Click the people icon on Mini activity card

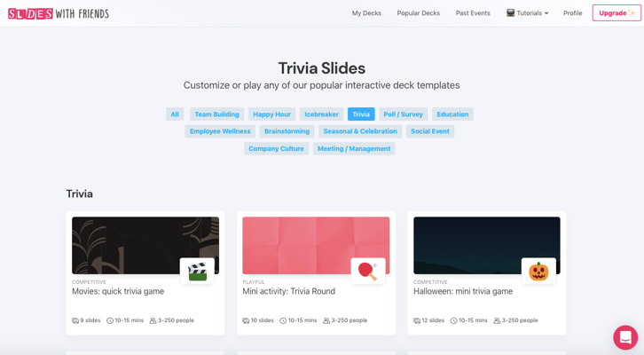pos(326,320)
